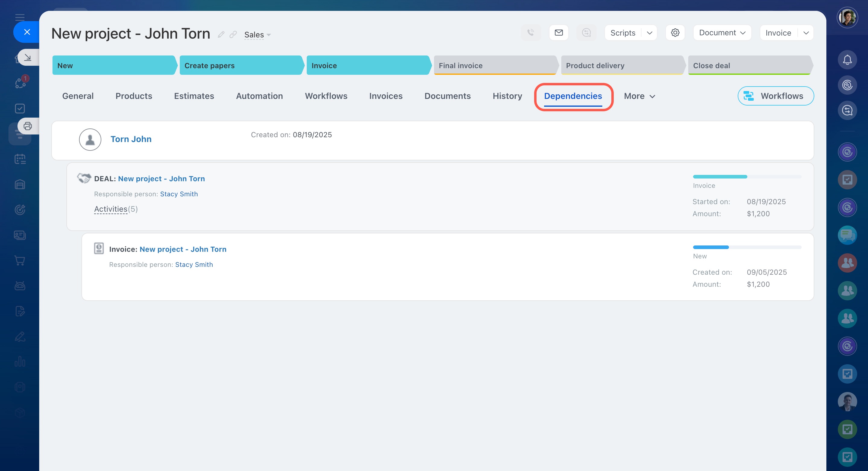Image resolution: width=868 pixels, height=471 pixels.
Task: Click the email envelope icon
Action: coord(559,33)
